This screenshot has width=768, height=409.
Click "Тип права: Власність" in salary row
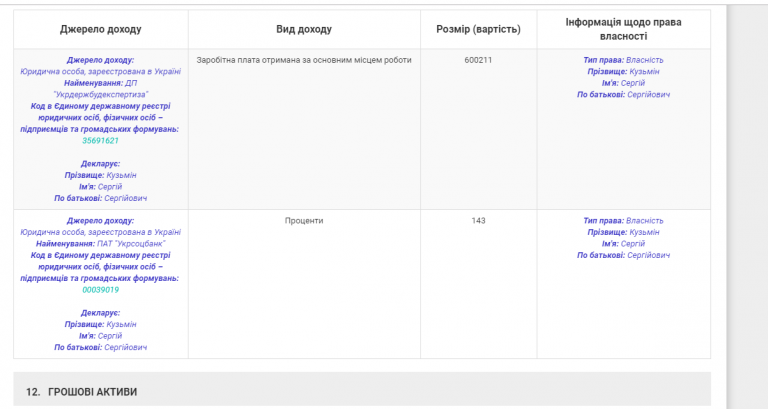tap(623, 60)
